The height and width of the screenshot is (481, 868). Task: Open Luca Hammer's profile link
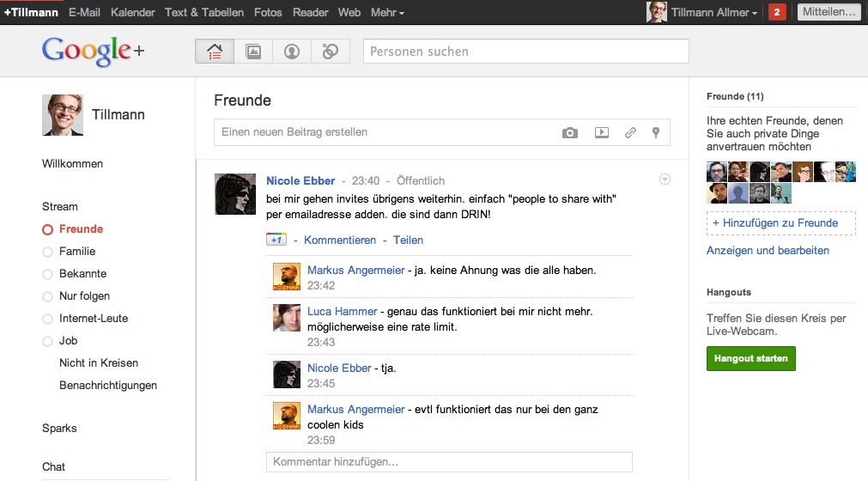pyautogui.click(x=342, y=312)
